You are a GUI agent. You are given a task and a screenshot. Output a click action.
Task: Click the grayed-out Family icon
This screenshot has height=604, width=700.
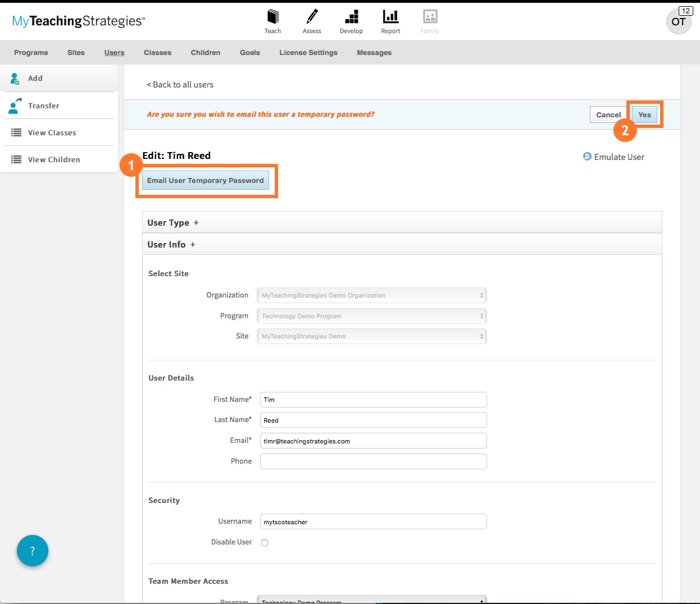click(x=429, y=17)
